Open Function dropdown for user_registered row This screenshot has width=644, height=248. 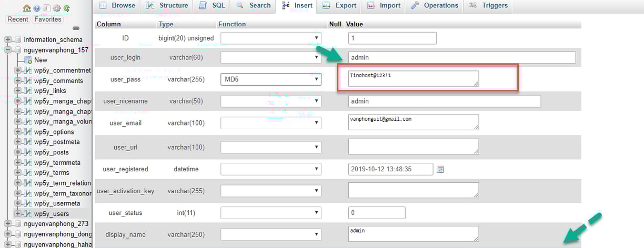[x=270, y=169]
